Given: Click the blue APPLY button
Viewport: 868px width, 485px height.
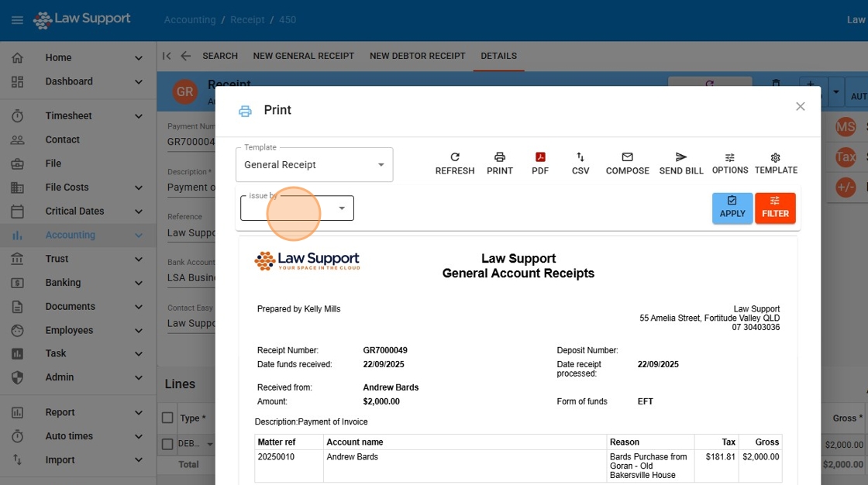Looking at the screenshot, I should (732, 208).
